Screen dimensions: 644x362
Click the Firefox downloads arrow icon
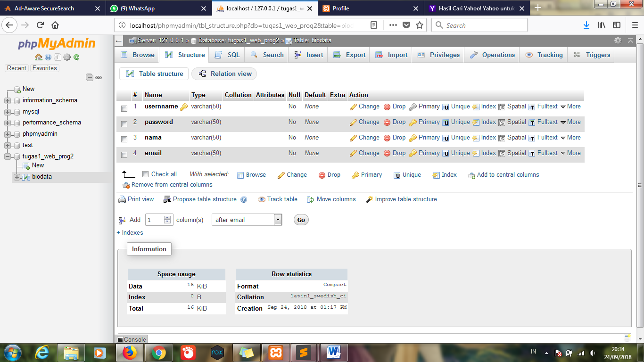[x=586, y=25]
